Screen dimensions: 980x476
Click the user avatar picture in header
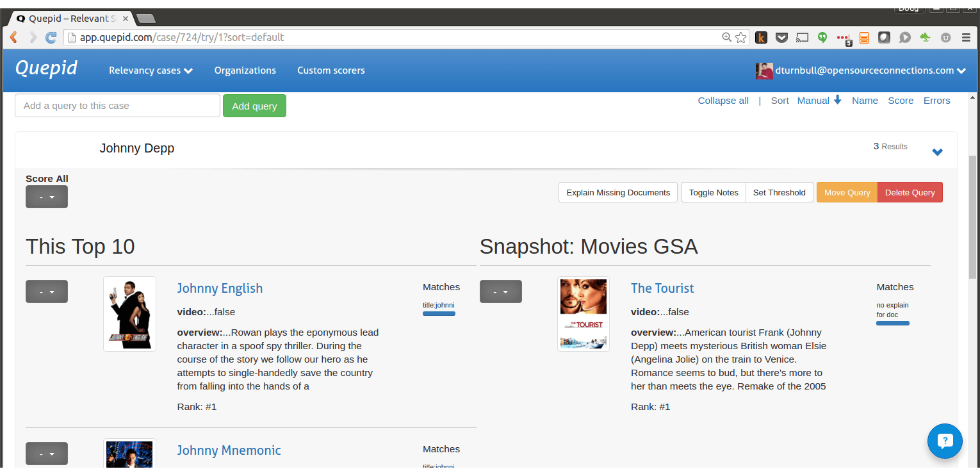click(x=764, y=71)
